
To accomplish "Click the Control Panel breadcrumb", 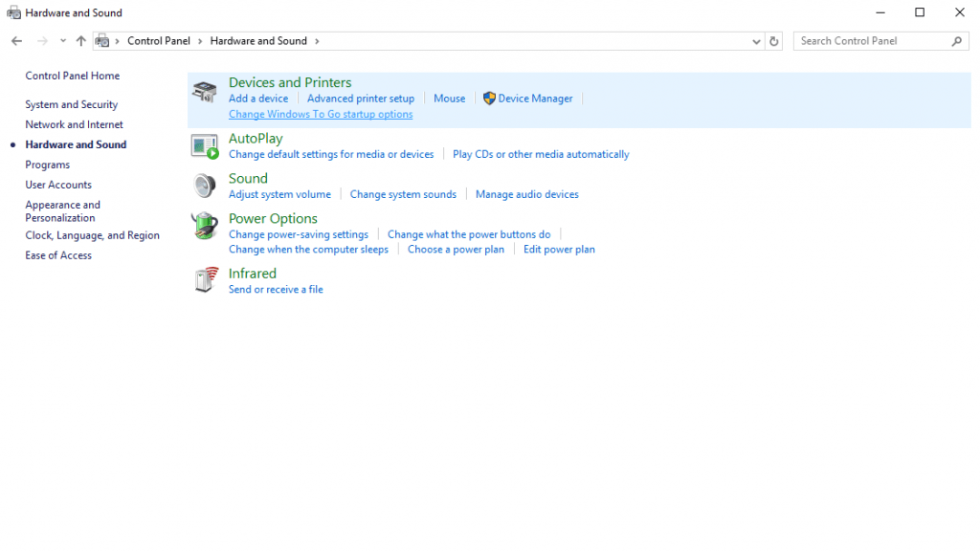I will [159, 40].
